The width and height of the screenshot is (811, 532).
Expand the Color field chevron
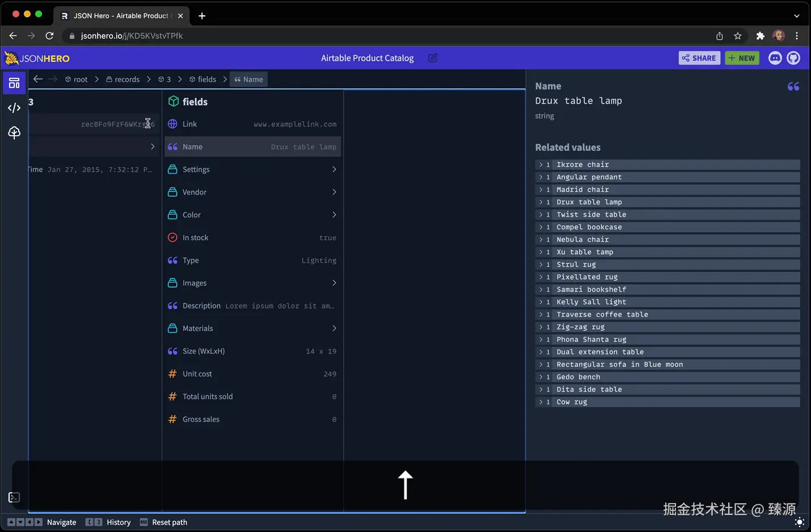(334, 215)
